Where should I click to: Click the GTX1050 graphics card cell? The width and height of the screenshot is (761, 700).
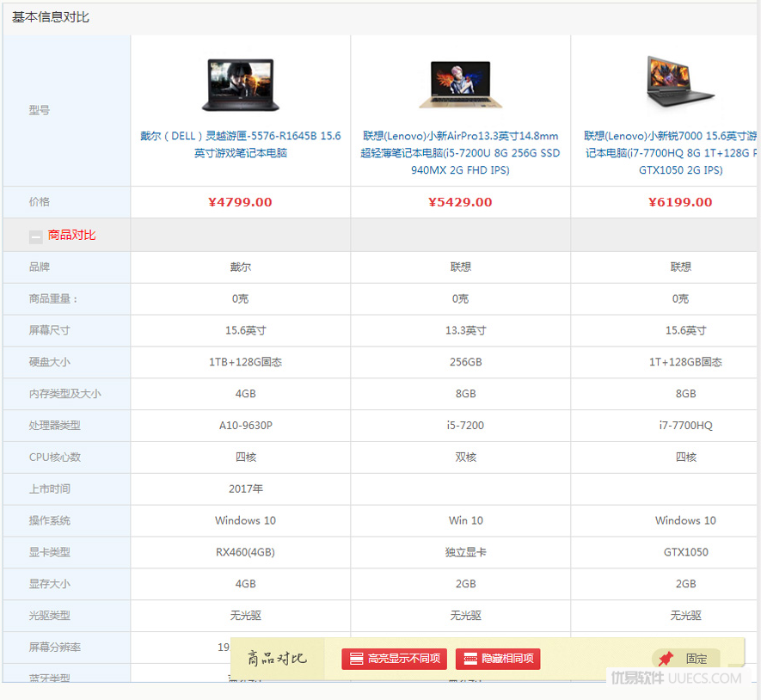686,552
